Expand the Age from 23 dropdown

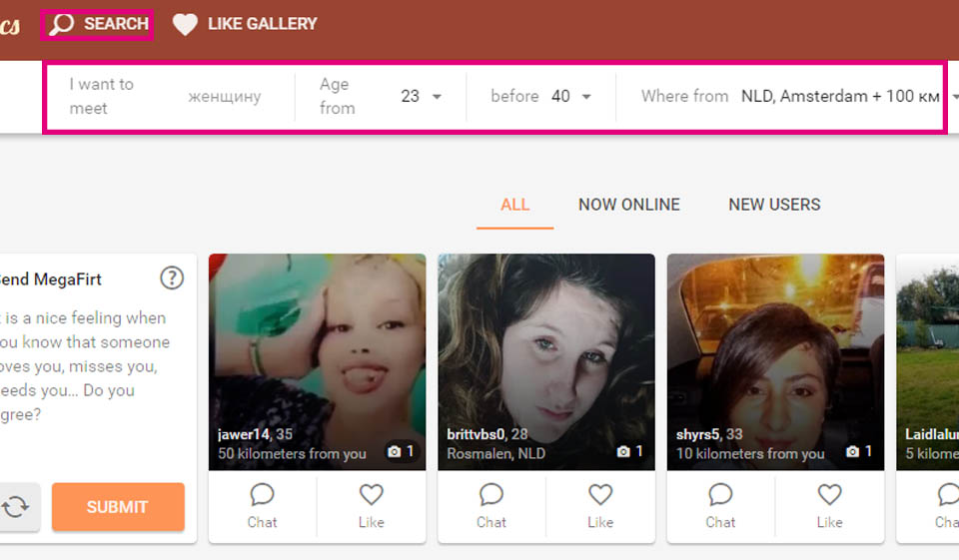click(437, 97)
